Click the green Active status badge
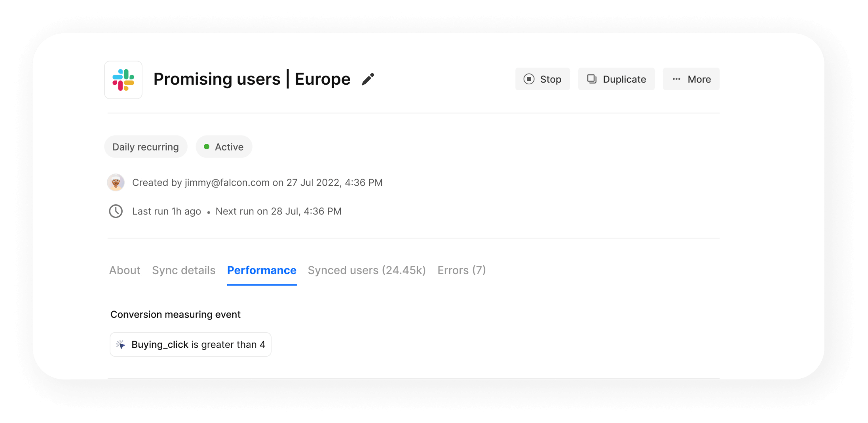Image resolution: width=868 pixels, height=423 pixels. [x=224, y=147]
